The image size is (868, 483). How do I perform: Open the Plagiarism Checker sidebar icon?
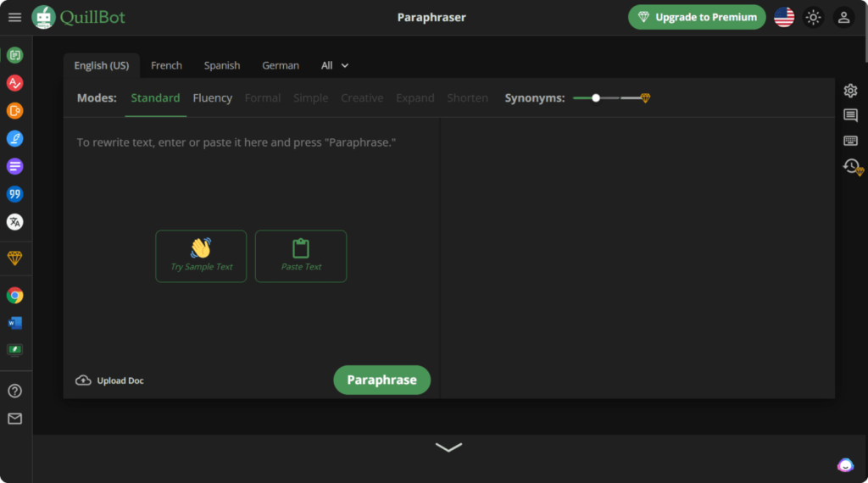point(15,111)
